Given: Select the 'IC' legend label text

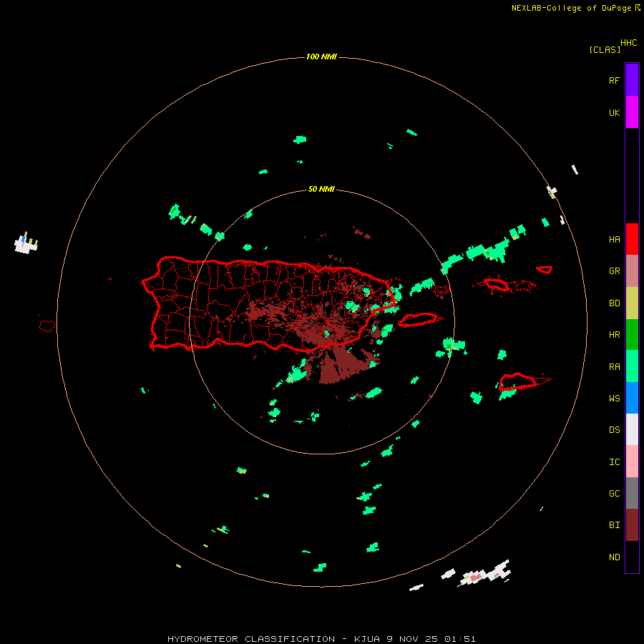Looking at the screenshot, I should [x=614, y=462].
